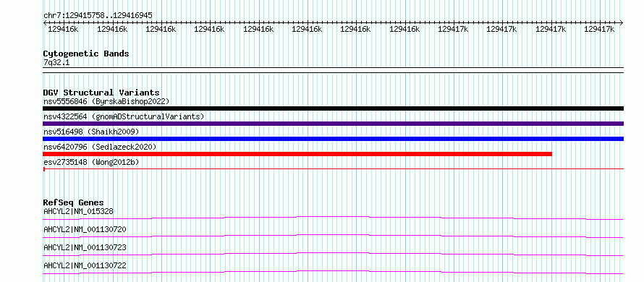
Task: Select the magenta intron line under NM_001130723
Action: click(333, 254)
